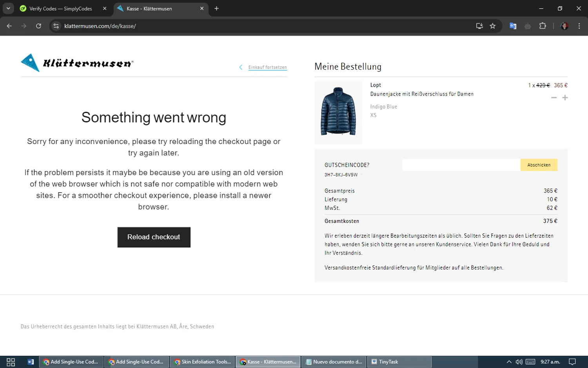This screenshot has width=588, height=368.
Task: Open the Chrome profile avatar
Action: (x=564, y=26)
